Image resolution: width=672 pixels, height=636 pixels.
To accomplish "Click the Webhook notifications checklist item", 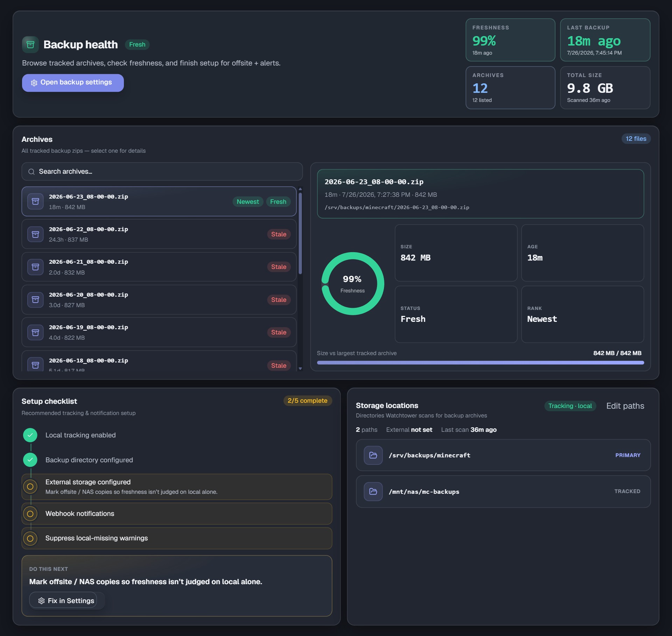I will pyautogui.click(x=177, y=514).
